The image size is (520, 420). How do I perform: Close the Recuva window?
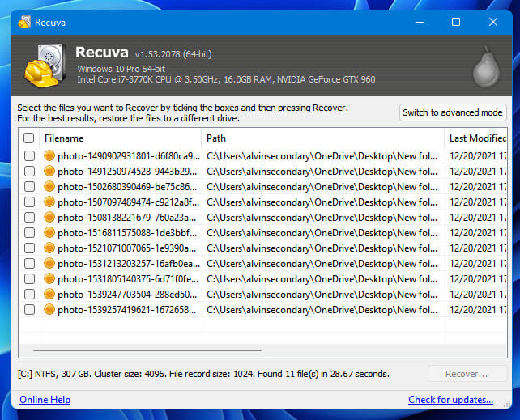(x=492, y=22)
